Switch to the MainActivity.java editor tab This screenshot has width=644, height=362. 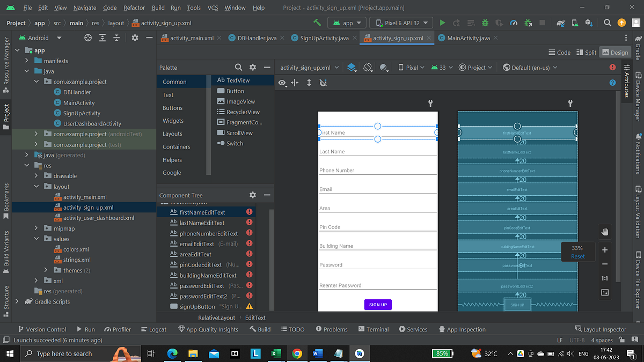coord(470,38)
